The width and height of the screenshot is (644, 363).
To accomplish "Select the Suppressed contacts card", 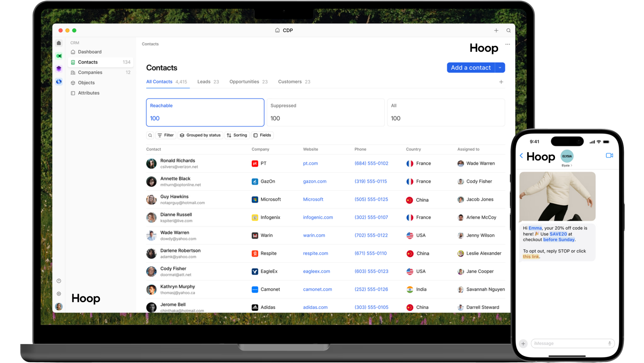I will pyautogui.click(x=325, y=112).
